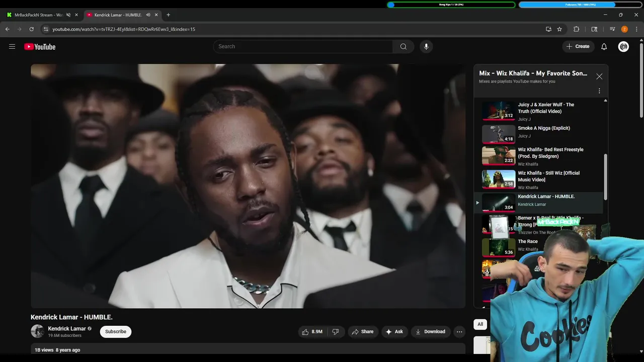Viewport: 644px width, 362px height.
Task: Open the Create button
Action: (x=578, y=47)
